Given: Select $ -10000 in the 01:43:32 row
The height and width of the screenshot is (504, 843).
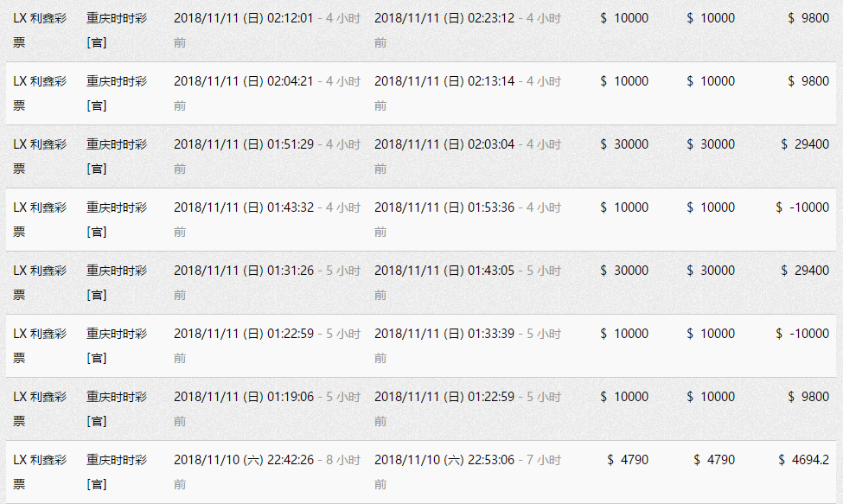Looking at the screenshot, I should click(802, 207).
